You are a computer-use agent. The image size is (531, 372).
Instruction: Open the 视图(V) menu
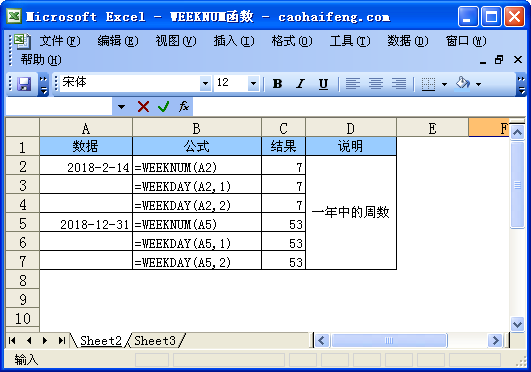tap(176, 41)
